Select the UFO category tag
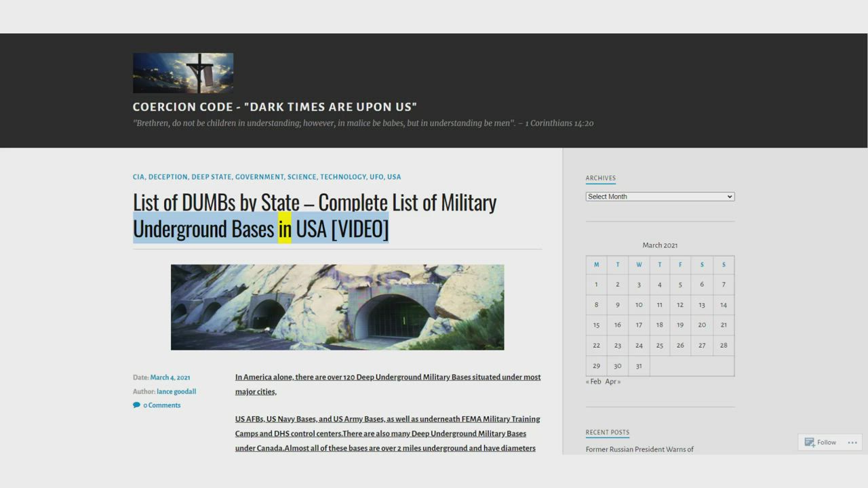The image size is (868, 488). pos(376,177)
